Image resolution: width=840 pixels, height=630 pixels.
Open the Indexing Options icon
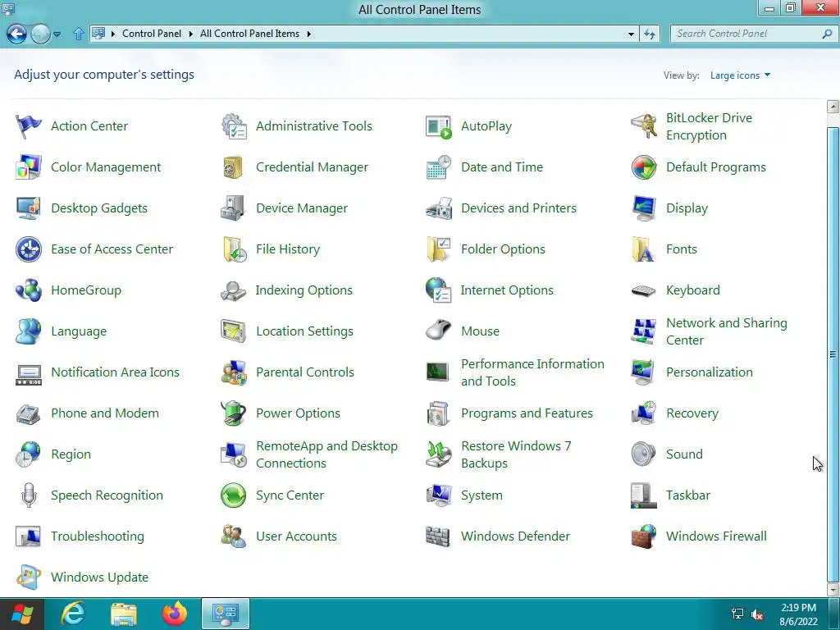click(234, 290)
